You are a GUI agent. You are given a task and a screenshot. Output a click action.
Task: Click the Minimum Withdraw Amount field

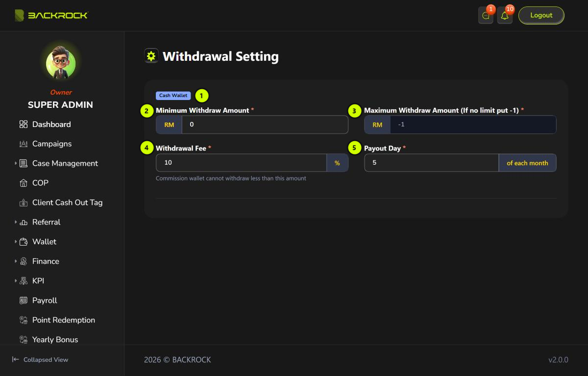coord(265,125)
